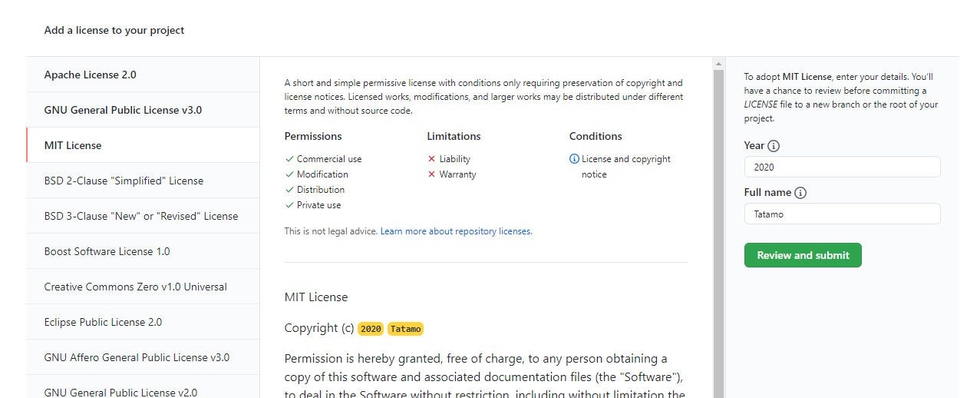
Task: Pick BSD 2-Clause "Simplified" License
Action: (124, 181)
